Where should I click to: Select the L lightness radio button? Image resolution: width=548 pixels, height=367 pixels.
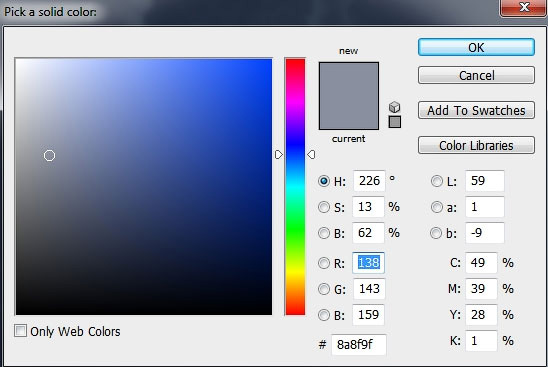[437, 181]
